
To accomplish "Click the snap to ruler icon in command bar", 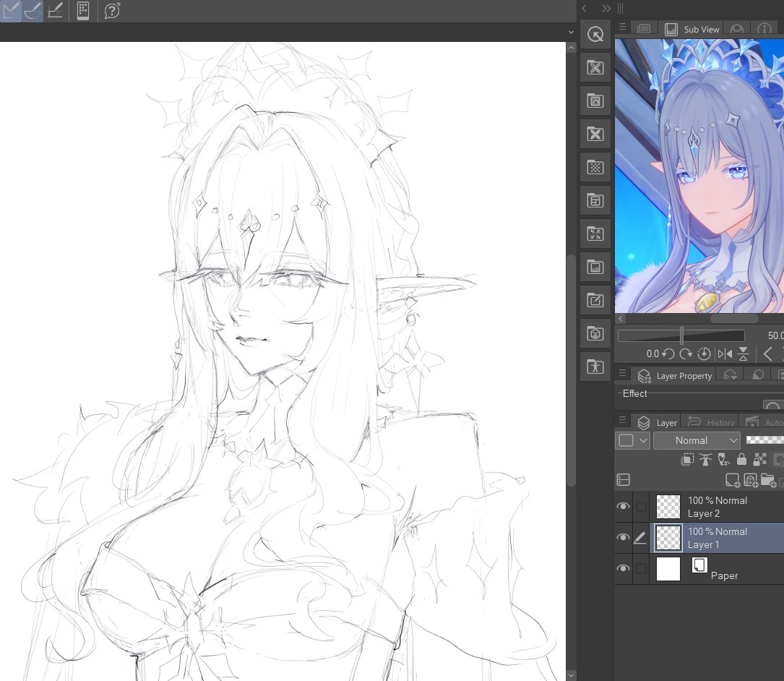I will pyautogui.click(x=11, y=11).
